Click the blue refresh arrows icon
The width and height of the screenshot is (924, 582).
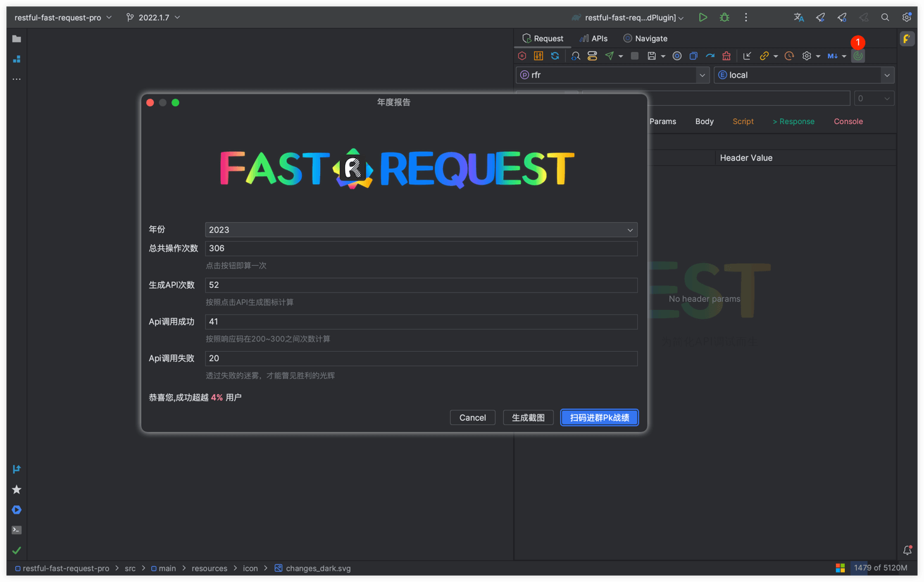tap(555, 56)
